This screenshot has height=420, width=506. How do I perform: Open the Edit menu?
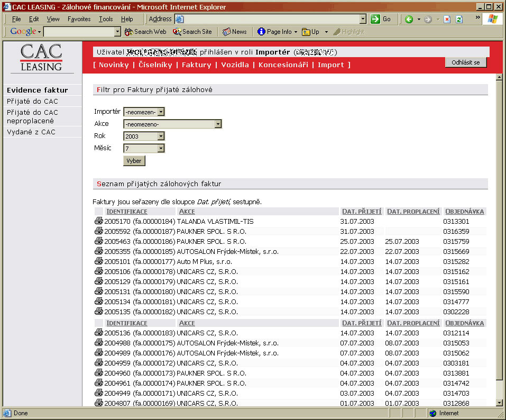[33, 19]
